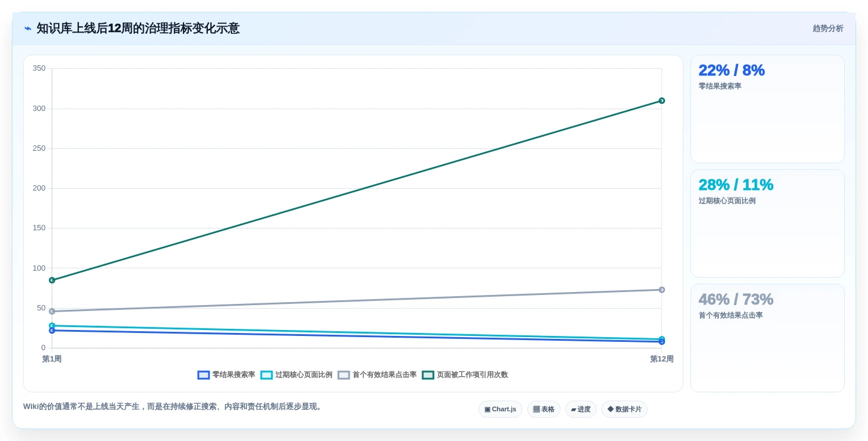Toggle 零结果搜索率 legend swatch
This screenshot has width=868, height=441.
coord(204,375)
